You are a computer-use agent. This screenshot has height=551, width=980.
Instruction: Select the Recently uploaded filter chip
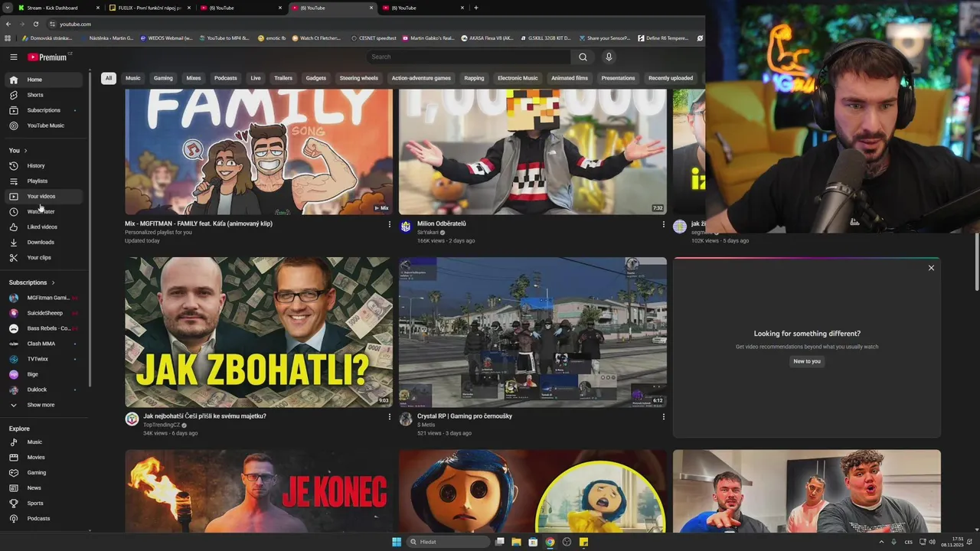click(x=671, y=78)
